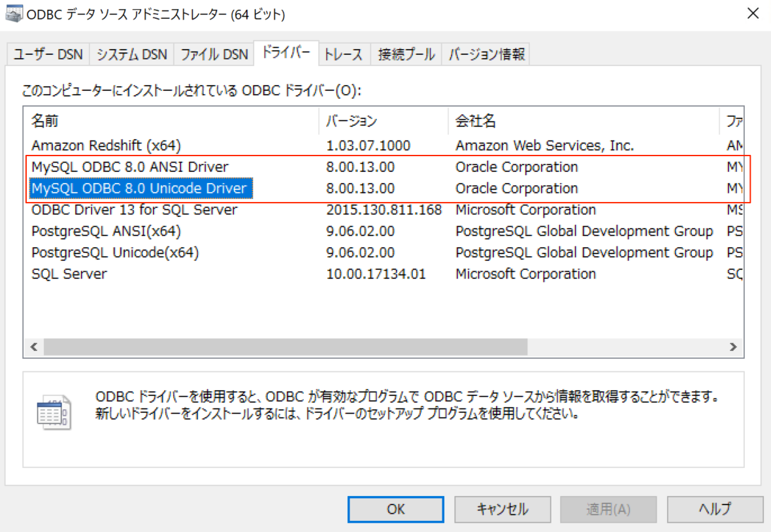Click version 2015.130.811.168 cell
Image resolution: width=771 pixels, height=532 pixels.
(x=384, y=210)
